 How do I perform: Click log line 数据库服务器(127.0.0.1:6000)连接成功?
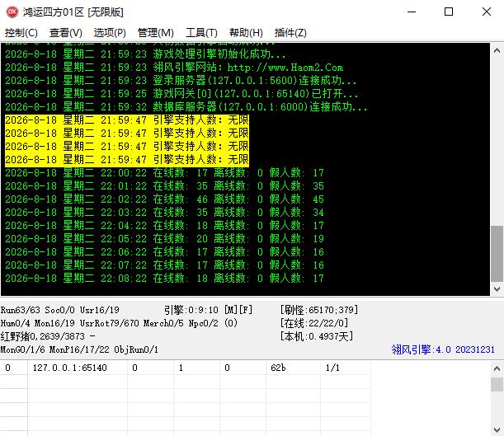186,107
